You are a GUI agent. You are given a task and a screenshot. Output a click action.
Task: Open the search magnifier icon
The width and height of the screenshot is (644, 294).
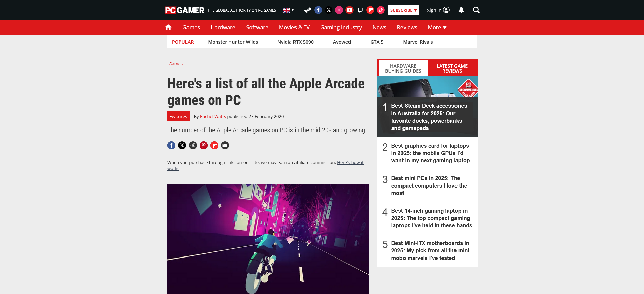476,10
